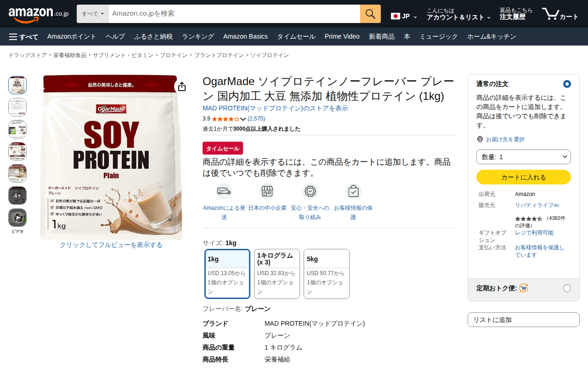Viewport: 588px width, 368px height.
Task: Click the レジで利用可能 gift option link
Action: [534, 233]
